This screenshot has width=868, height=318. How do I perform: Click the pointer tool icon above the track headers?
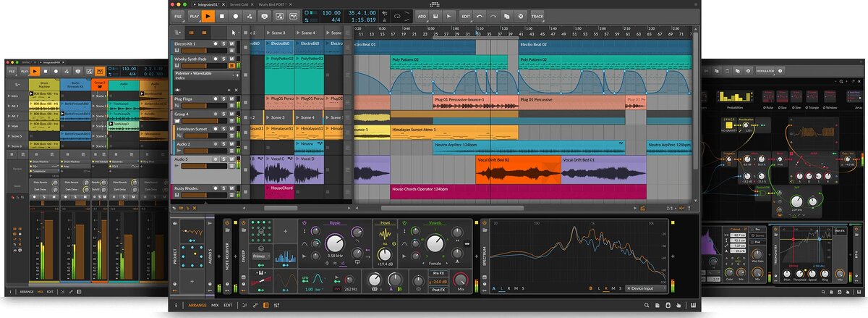coord(234,33)
